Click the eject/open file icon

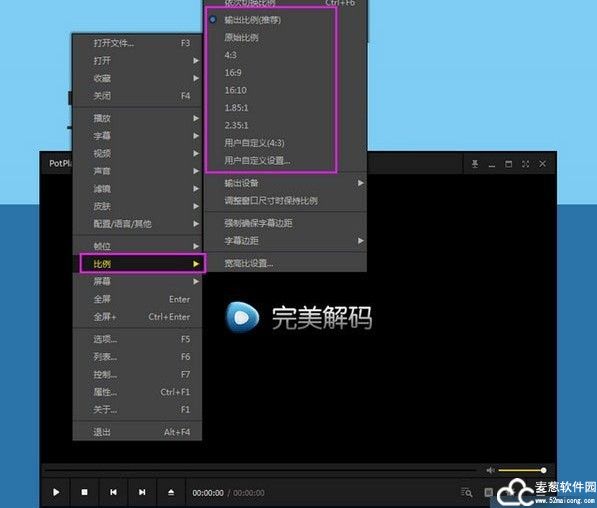[171, 492]
